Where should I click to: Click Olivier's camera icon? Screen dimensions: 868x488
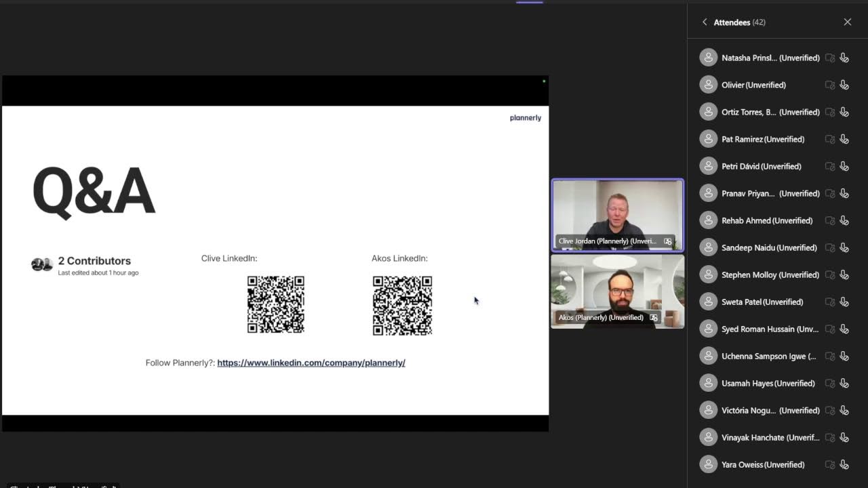click(x=829, y=85)
